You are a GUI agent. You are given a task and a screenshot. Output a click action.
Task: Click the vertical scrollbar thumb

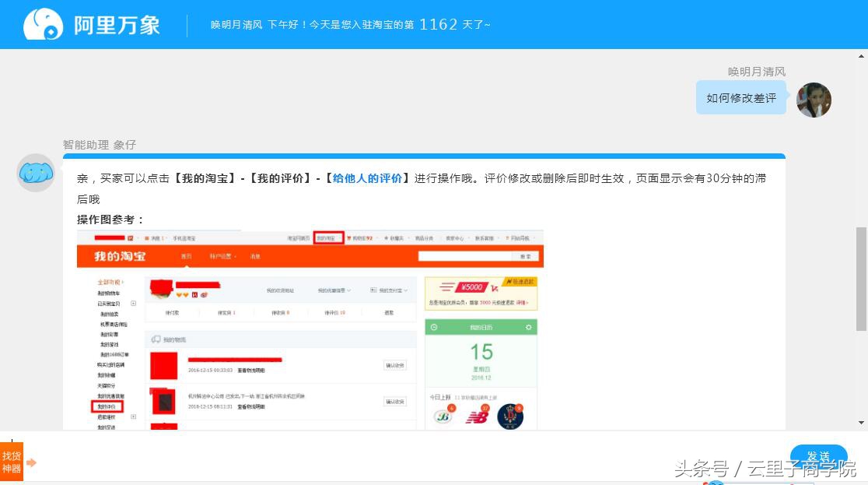[861, 279]
